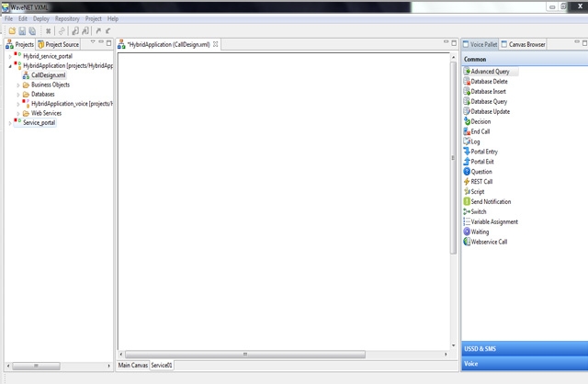Pick the Decision node from palette

481,121
